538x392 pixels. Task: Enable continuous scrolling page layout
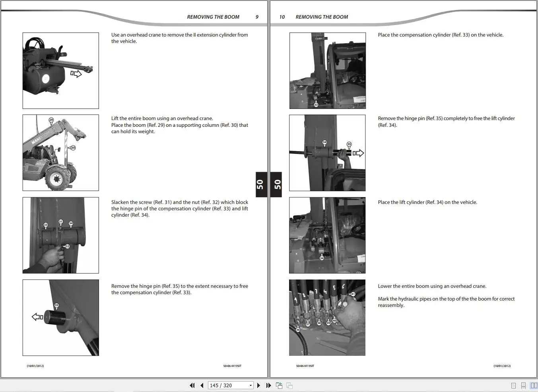pyautogui.click(x=523, y=385)
